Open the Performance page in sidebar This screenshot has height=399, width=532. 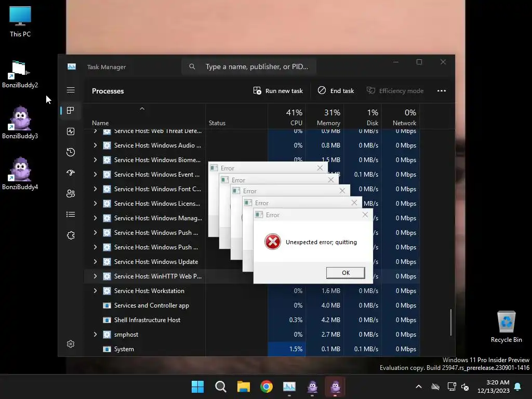tap(71, 131)
